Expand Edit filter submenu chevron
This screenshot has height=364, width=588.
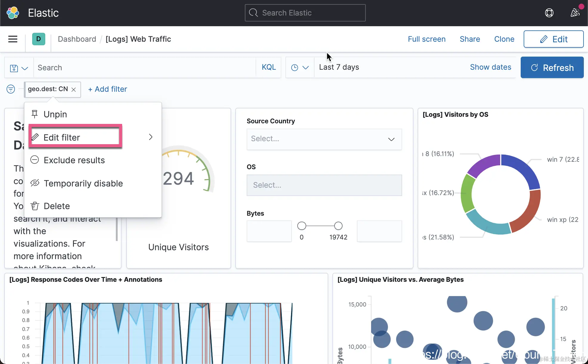click(x=150, y=137)
